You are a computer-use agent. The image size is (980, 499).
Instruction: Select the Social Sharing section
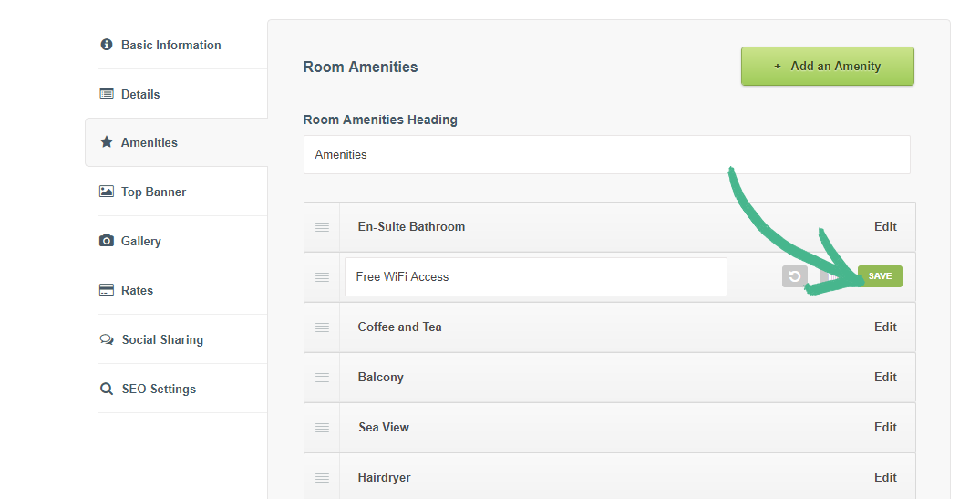pyautogui.click(x=162, y=339)
